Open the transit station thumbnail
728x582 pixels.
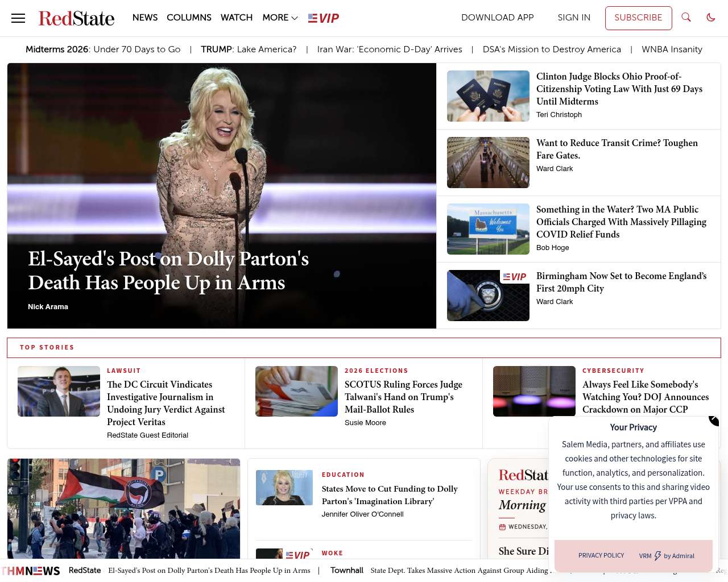click(488, 163)
